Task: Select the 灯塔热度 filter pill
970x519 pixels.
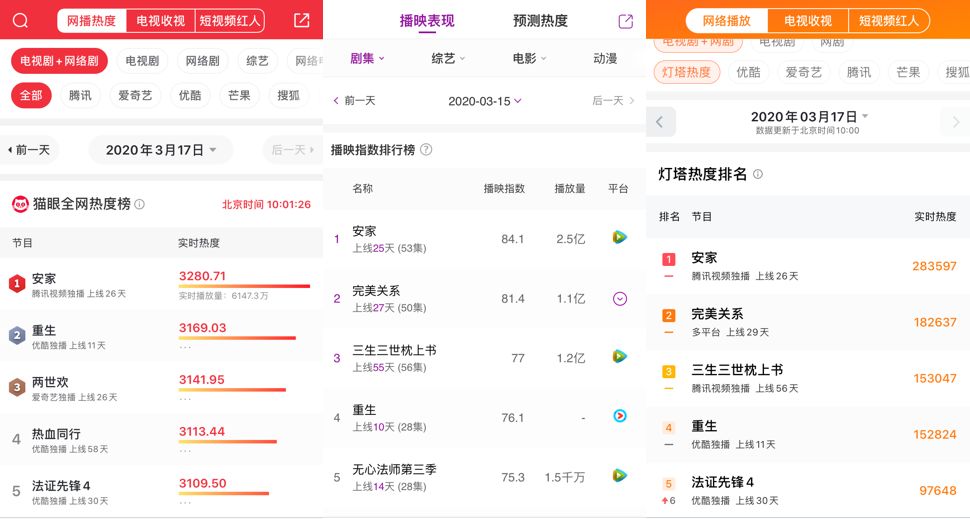Action: 686,72
